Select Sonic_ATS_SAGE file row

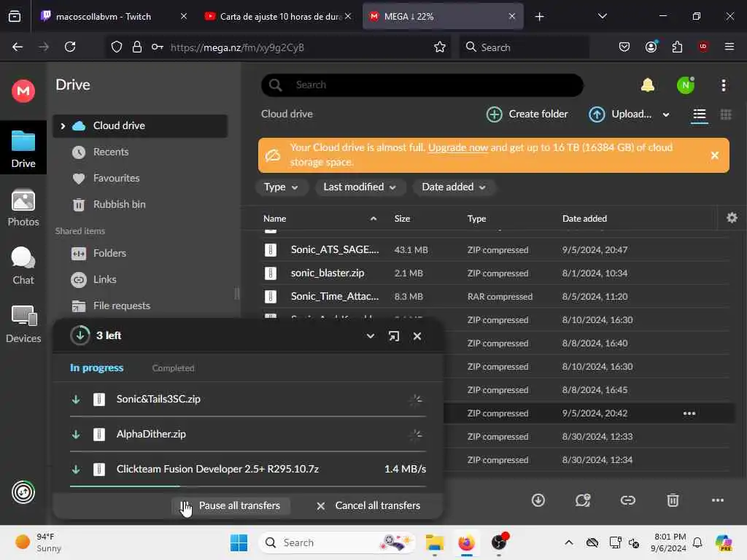495,249
